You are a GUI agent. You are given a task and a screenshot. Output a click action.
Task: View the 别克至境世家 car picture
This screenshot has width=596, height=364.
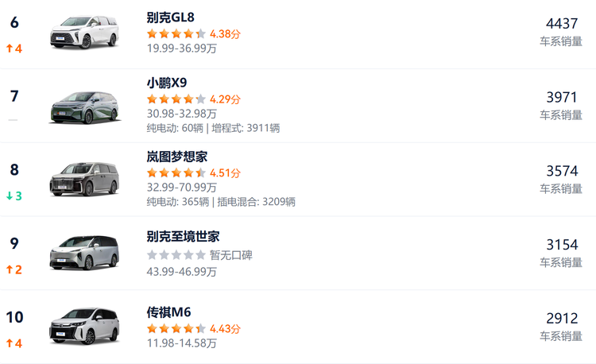coord(83,253)
